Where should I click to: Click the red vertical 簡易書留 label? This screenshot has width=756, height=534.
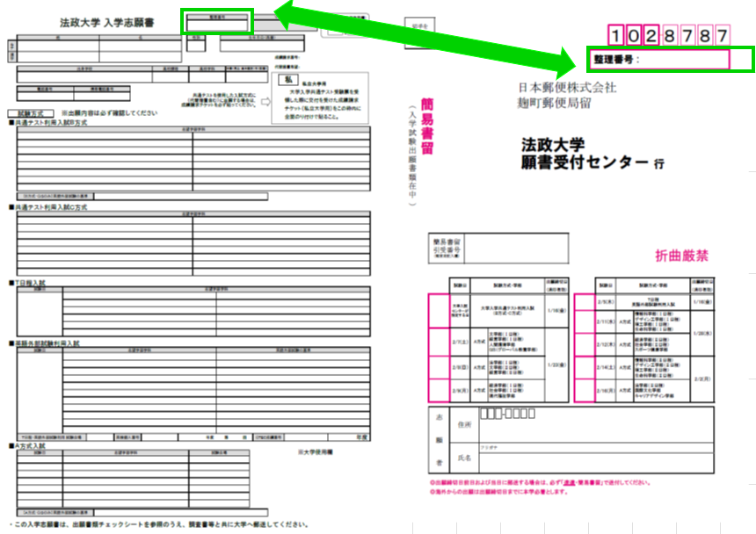click(x=427, y=126)
